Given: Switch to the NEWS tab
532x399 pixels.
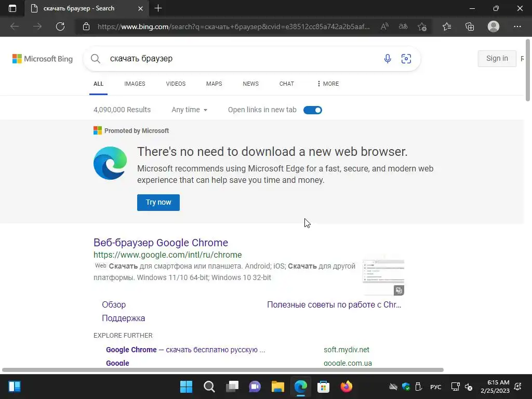Looking at the screenshot, I should pos(251,84).
